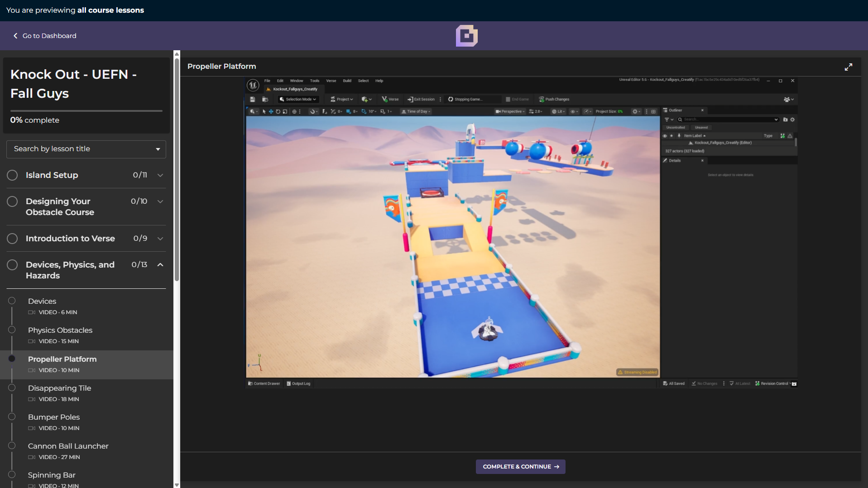Open Selection Mode dropdown in video

coord(298,99)
